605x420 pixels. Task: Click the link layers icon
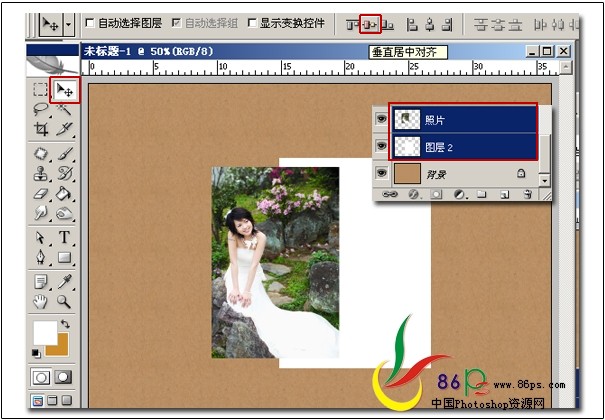[390, 195]
